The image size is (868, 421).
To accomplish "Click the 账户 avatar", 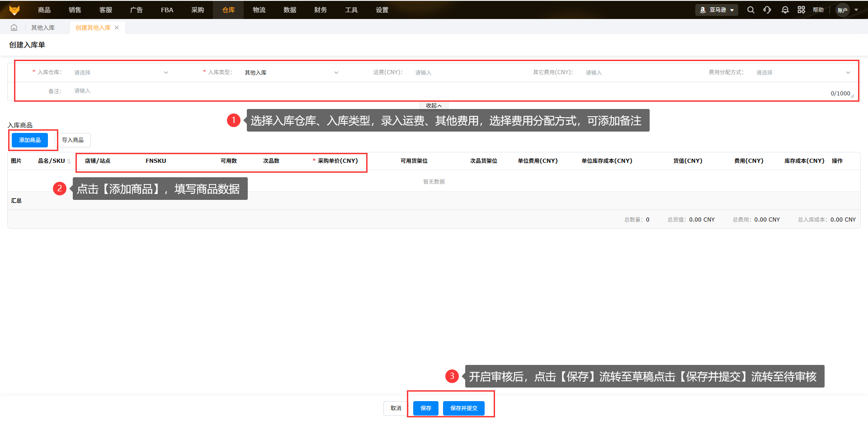I will click(x=843, y=10).
